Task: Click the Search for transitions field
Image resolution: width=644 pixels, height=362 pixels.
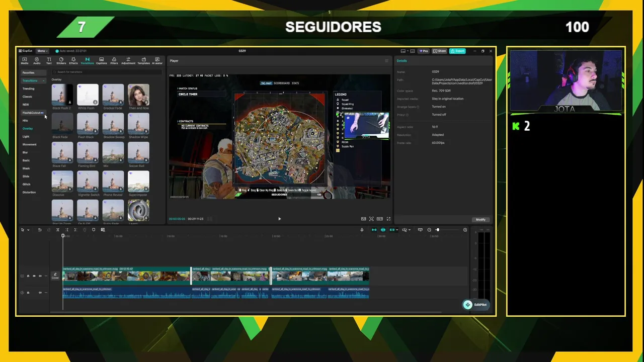Action: point(106,72)
